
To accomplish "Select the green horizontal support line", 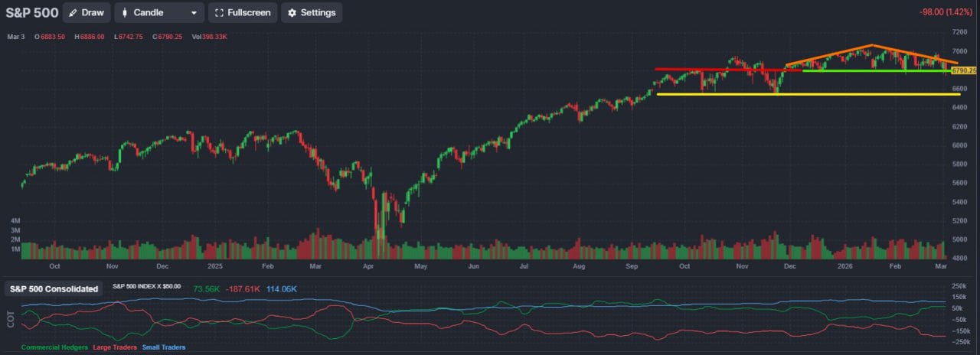I will pyautogui.click(x=873, y=71).
